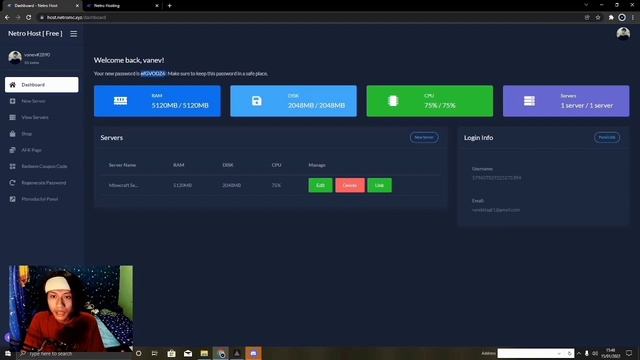Click the Shop bag icon

[12, 133]
